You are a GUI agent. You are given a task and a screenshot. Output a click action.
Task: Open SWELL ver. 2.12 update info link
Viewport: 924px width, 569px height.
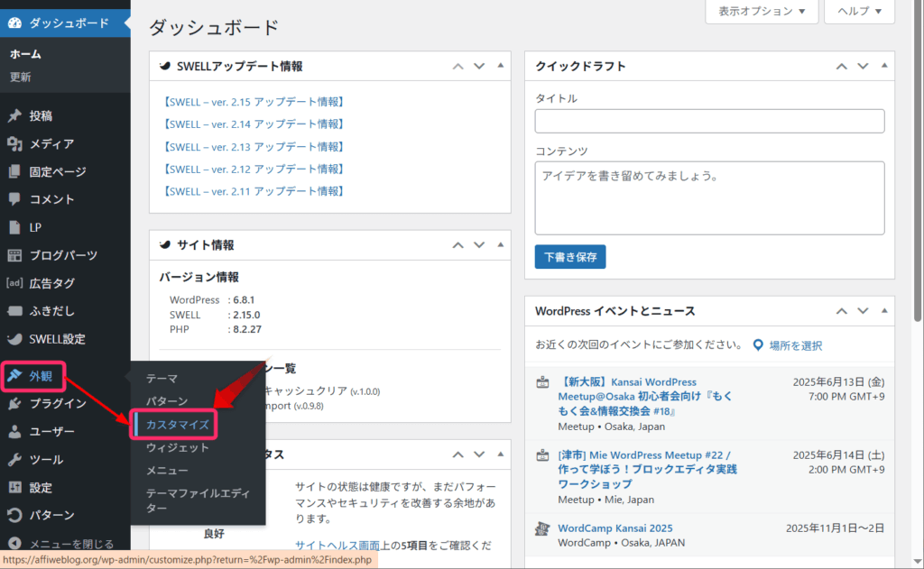(x=253, y=169)
